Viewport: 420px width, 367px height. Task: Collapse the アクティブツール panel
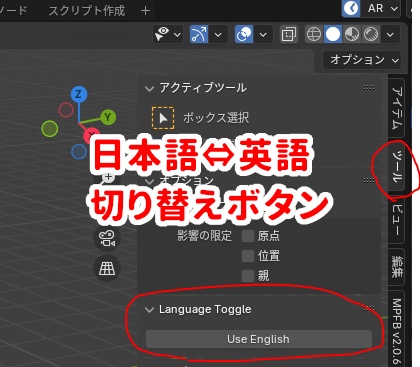click(149, 88)
